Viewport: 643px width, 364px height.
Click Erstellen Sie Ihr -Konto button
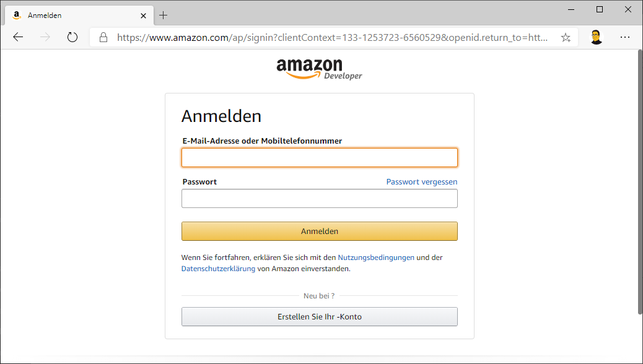(x=319, y=316)
